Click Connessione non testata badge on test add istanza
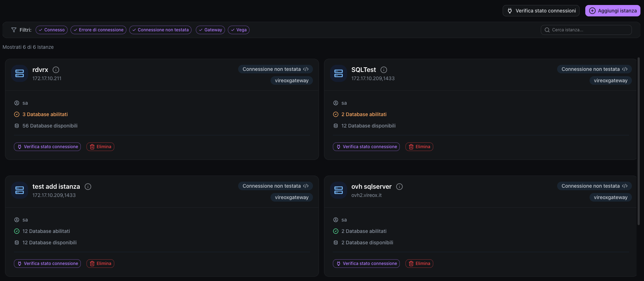Viewport: 644px width, 281px height. pos(276,186)
